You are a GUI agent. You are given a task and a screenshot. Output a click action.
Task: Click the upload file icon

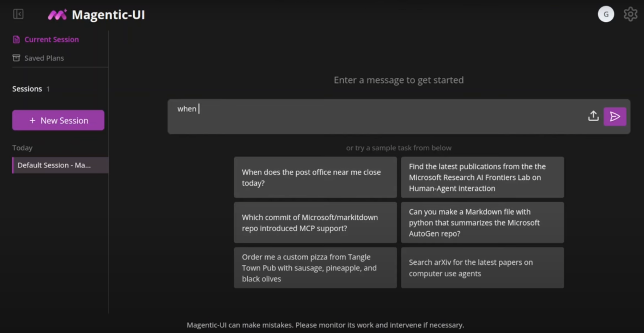click(x=593, y=116)
